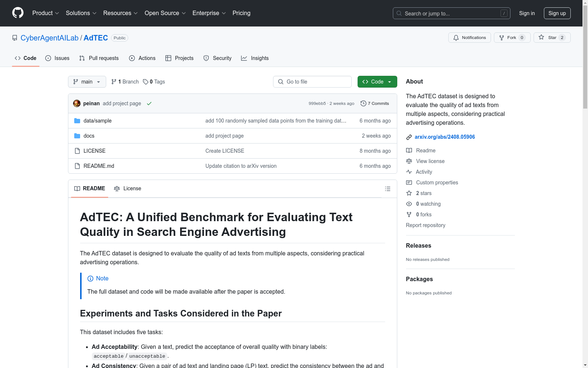Image resolution: width=588 pixels, height=368 pixels.
Task: Open the GitHub homepage logo
Action: pyautogui.click(x=18, y=13)
